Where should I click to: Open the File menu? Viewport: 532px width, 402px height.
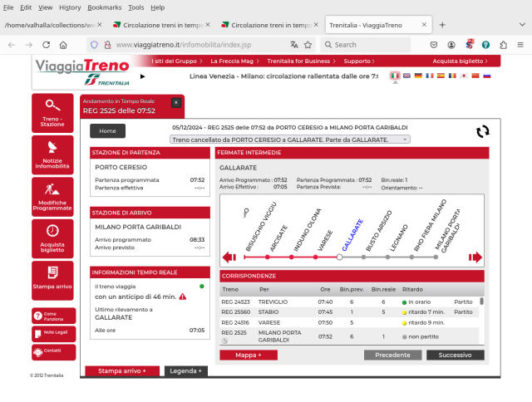(8, 7)
